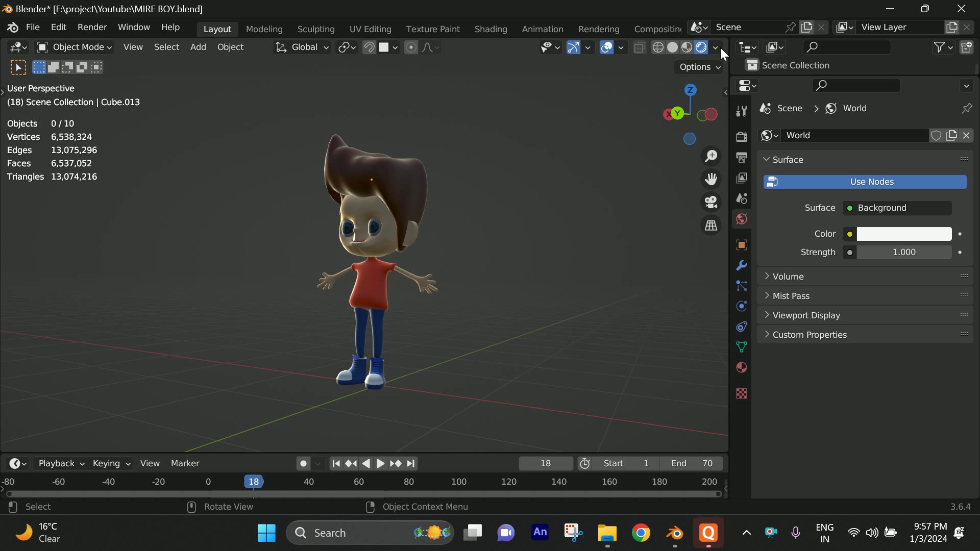Open Object Constraints properties tab icon
Viewport: 980px width, 551px height.
coord(742,327)
